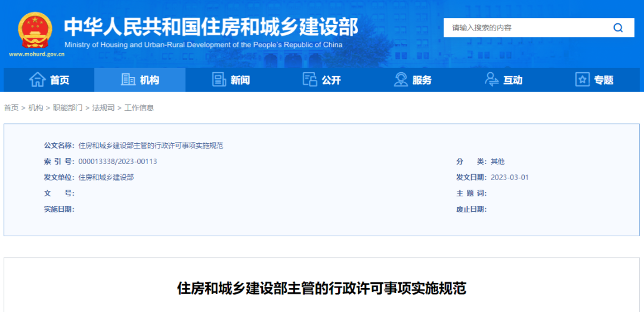Image resolution: width=644 pixels, height=312 pixels.
Task: Click the person icon beside 服务
Action: 401,80
